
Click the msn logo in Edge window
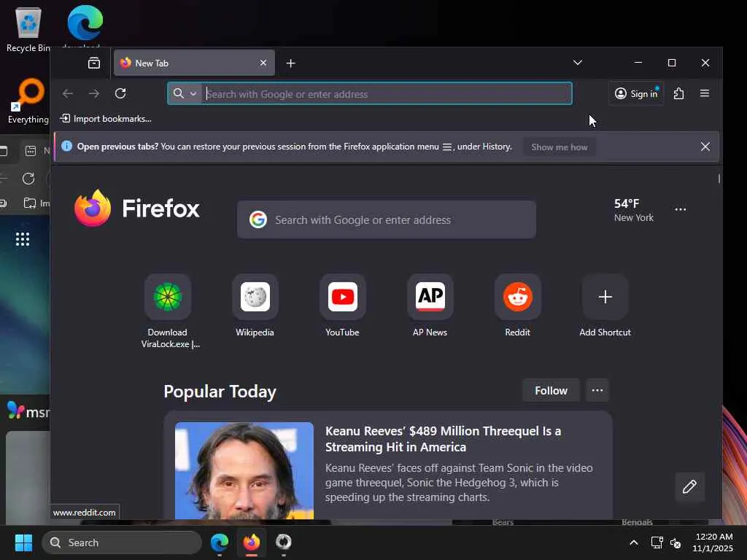[28, 411]
